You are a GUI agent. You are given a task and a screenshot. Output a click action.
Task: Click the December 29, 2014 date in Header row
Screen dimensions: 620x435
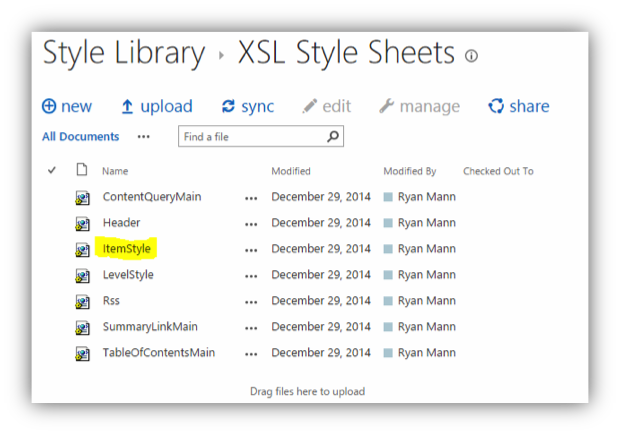pos(321,223)
